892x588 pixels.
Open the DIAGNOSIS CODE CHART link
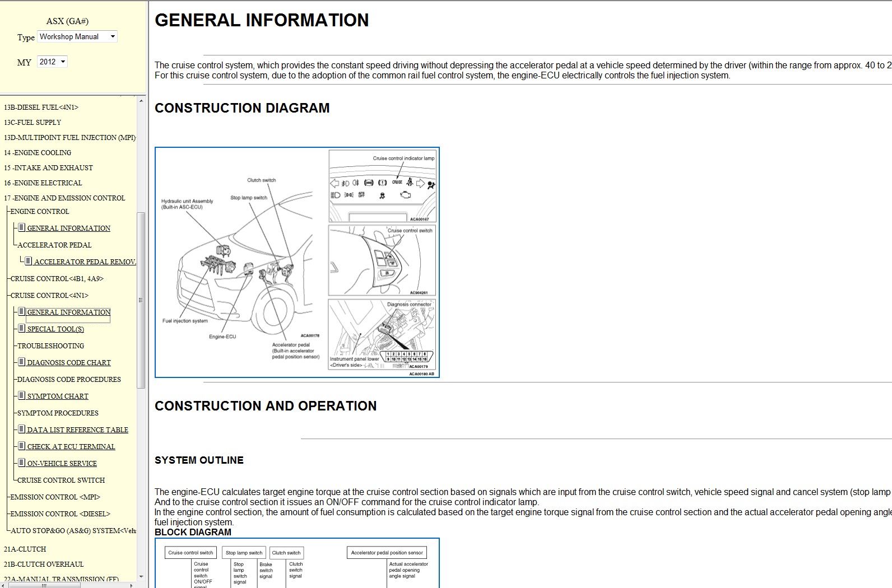pos(69,363)
